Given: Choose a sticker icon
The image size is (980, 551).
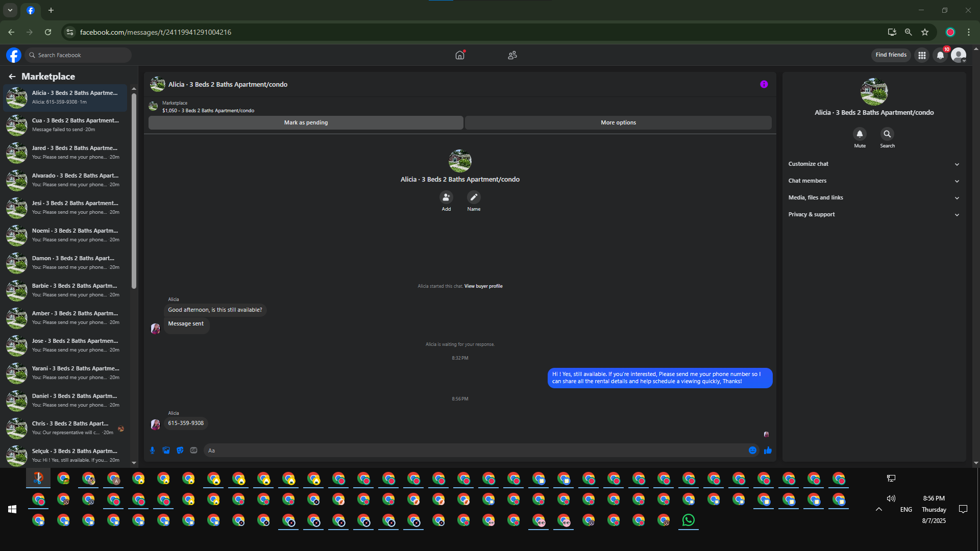Looking at the screenshot, I should coord(180,450).
